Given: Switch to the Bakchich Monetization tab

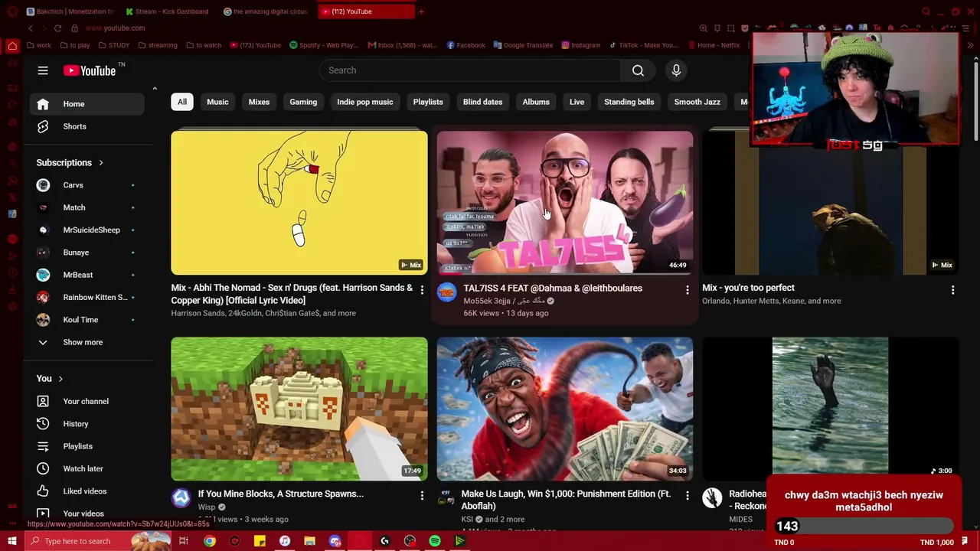Looking at the screenshot, I should click(70, 11).
